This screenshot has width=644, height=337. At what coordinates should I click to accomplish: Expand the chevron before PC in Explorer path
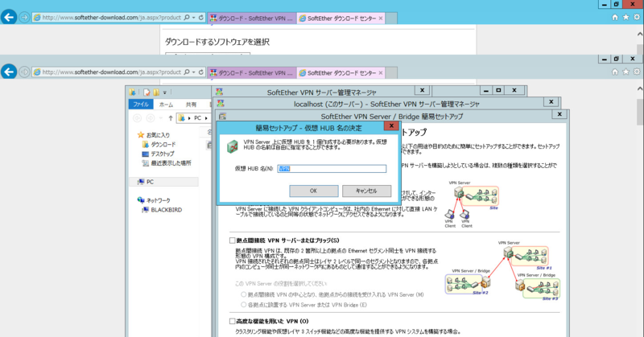(x=189, y=118)
